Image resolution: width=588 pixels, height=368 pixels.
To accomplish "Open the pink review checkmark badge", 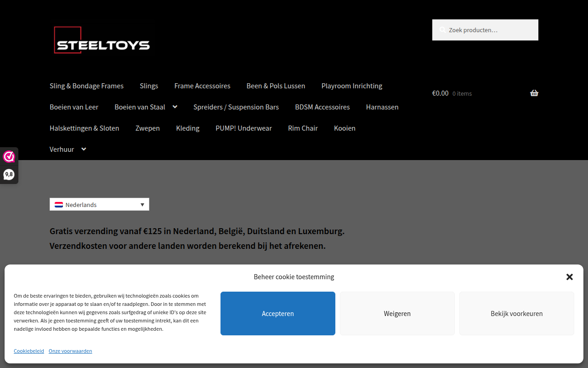I will (x=9, y=157).
